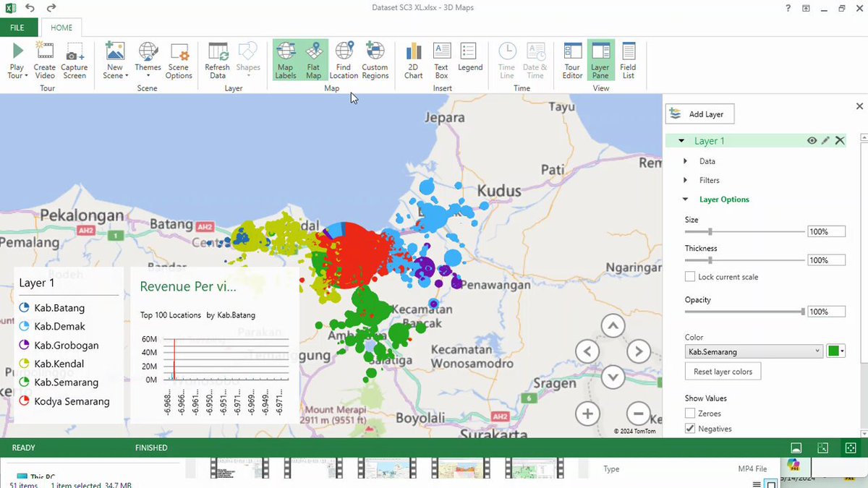Click the Capture Screen icon
This screenshot has width=868, height=488.
(75, 52)
